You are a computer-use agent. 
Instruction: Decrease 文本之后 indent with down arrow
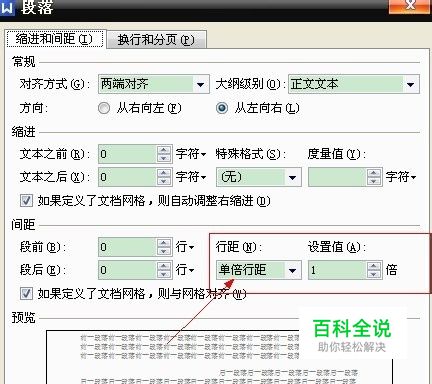[164, 181]
